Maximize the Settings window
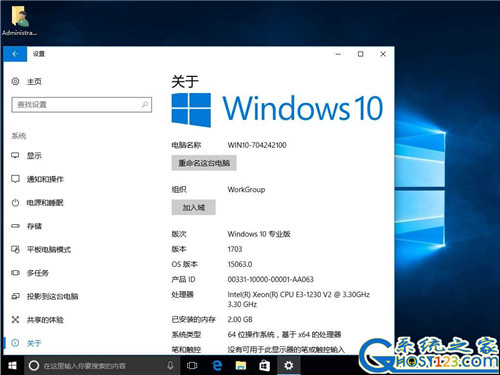 click(x=360, y=54)
